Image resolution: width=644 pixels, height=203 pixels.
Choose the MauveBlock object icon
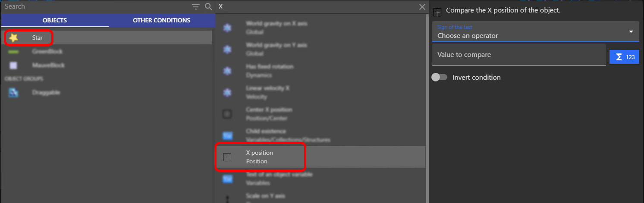coord(13,66)
